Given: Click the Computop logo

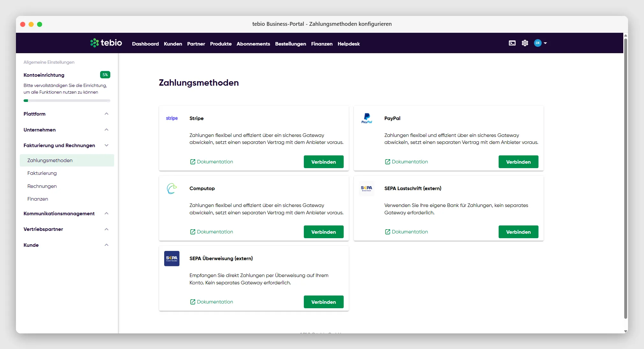Looking at the screenshot, I should tap(172, 189).
